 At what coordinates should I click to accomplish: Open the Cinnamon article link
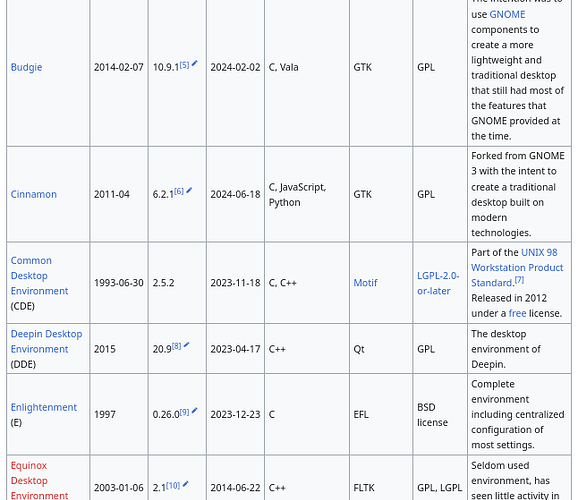coord(34,194)
